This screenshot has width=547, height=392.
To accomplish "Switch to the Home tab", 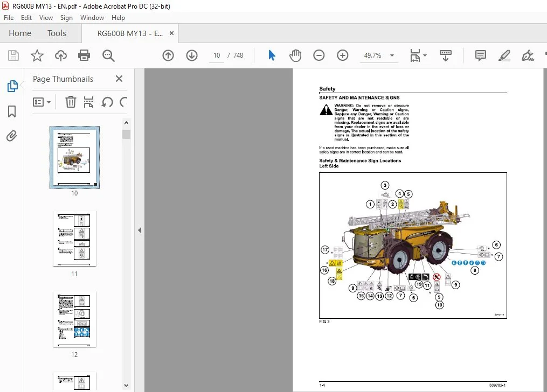I will coord(20,33).
